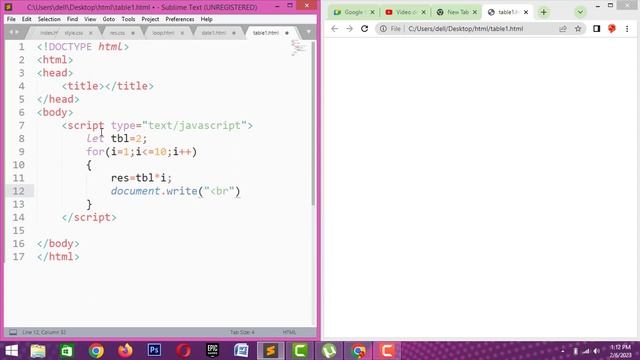
Task: Open Opera from taskbar
Action: tap(184, 351)
